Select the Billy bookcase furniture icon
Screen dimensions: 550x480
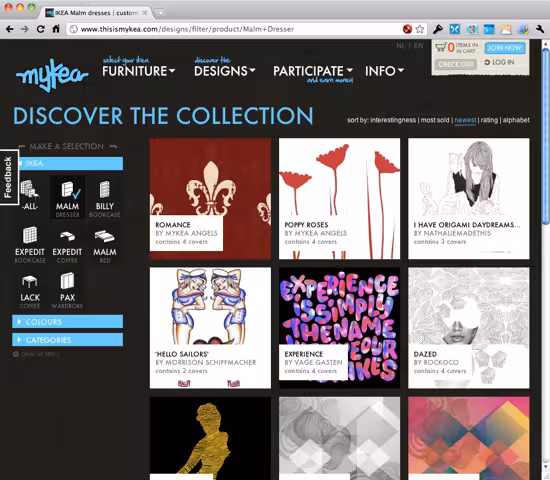105,198
